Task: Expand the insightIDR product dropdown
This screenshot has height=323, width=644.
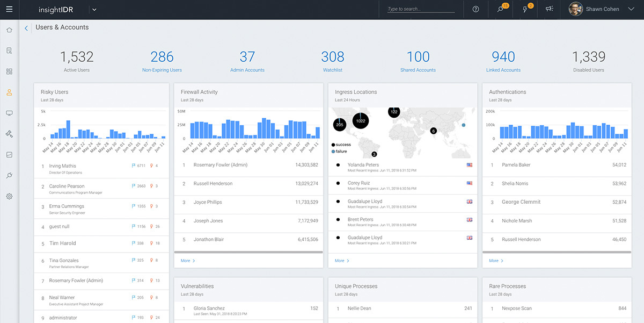Action: coord(94,9)
